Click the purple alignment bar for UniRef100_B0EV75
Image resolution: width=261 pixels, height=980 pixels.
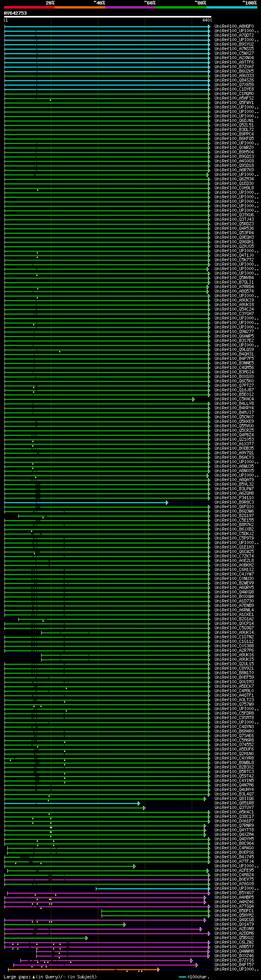(107, 879)
